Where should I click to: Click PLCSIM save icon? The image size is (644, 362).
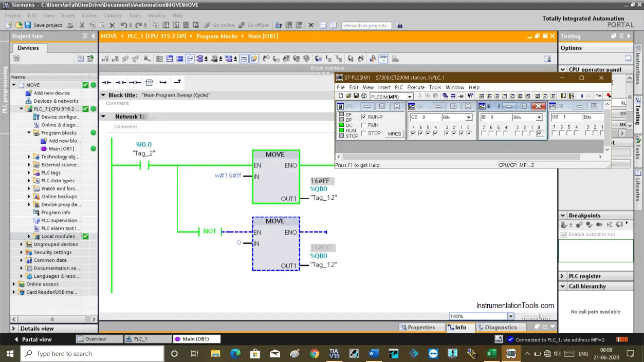point(356,96)
